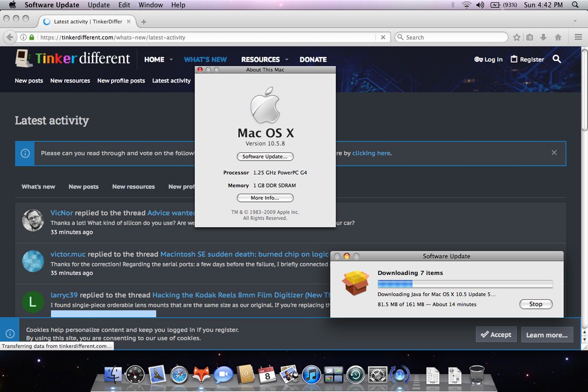This screenshot has height=392, width=588.
Task: Open Firefox downloads with the arrow icon
Action: point(544,37)
